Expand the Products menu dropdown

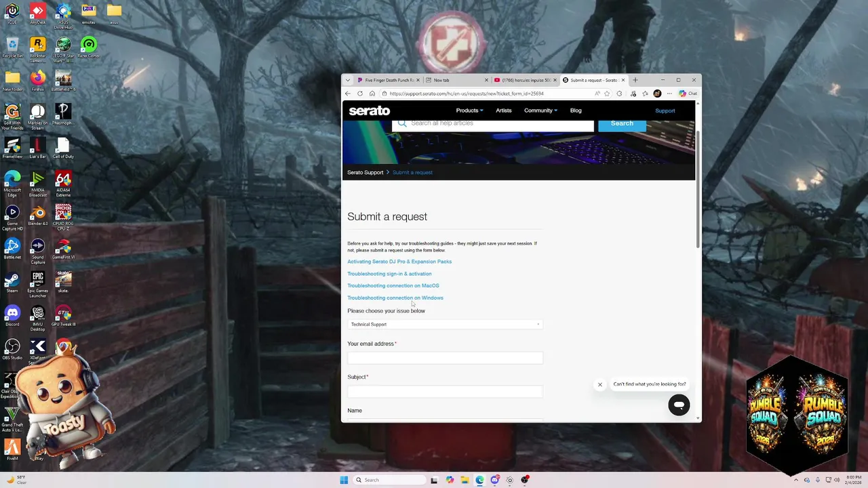tap(469, 110)
